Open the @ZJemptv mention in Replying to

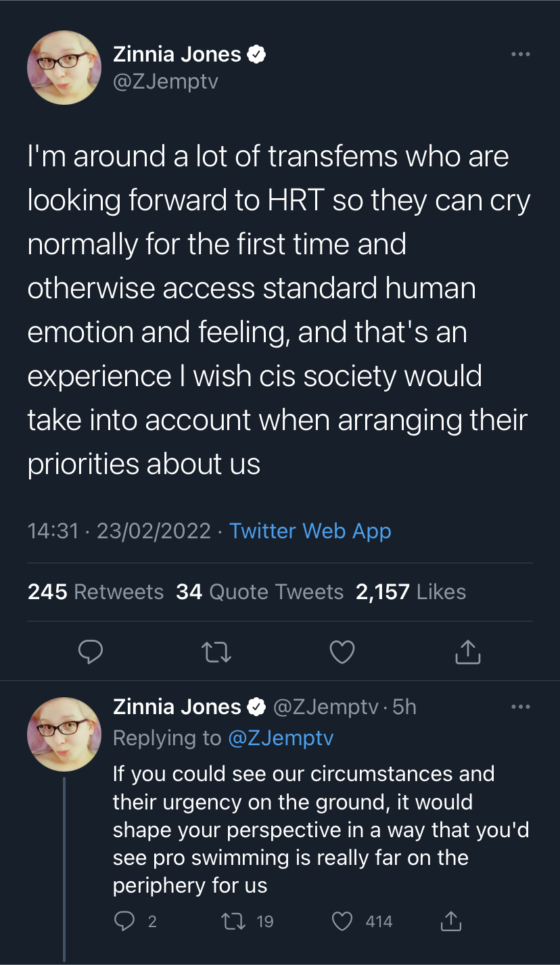(281, 738)
